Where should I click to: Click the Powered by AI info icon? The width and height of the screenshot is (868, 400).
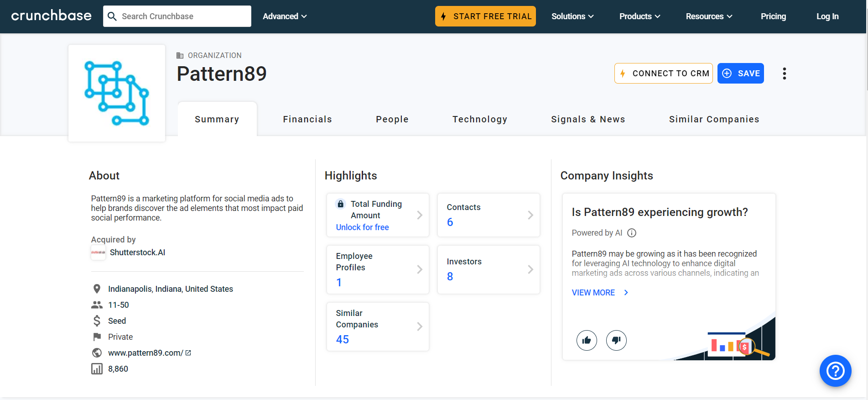coord(632,233)
